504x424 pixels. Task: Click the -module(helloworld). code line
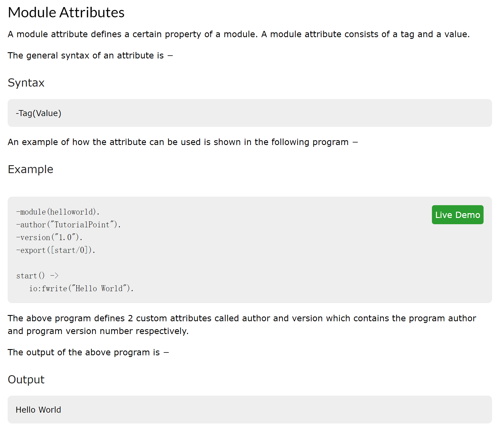coord(58,212)
